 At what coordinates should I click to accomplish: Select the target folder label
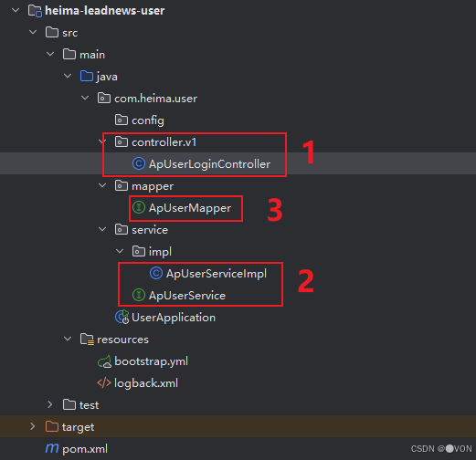pos(79,427)
